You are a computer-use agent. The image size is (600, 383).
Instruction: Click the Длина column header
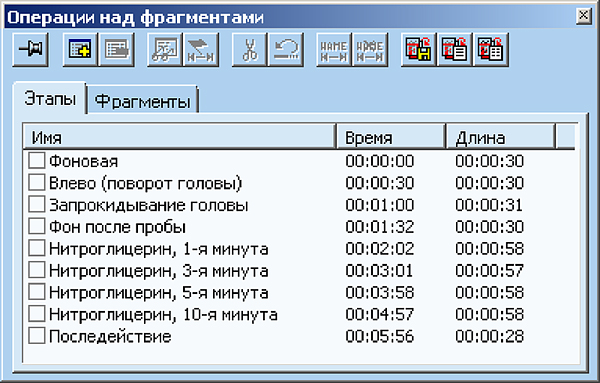coord(501,137)
